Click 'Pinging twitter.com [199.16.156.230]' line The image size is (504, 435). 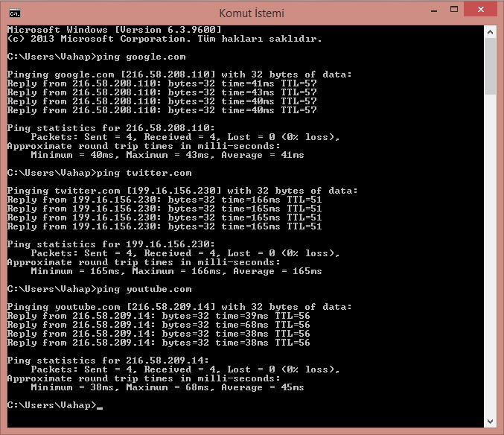(x=182, y=191)
